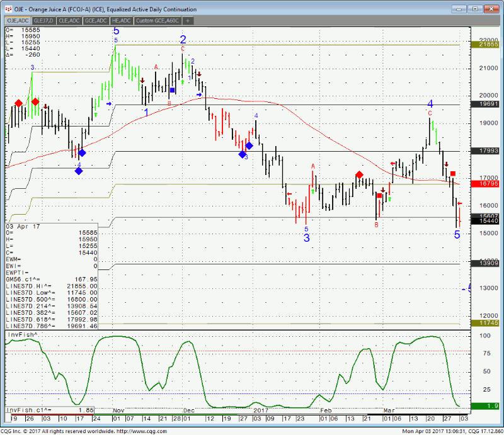Click the red 16795 moving average label

(485, 184)
